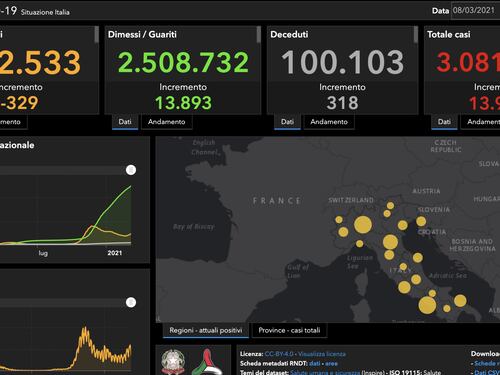Viewport: 500px width, 375px height.
Task: Open the Salute umana e sicurezza link
Action: (325, 372)
